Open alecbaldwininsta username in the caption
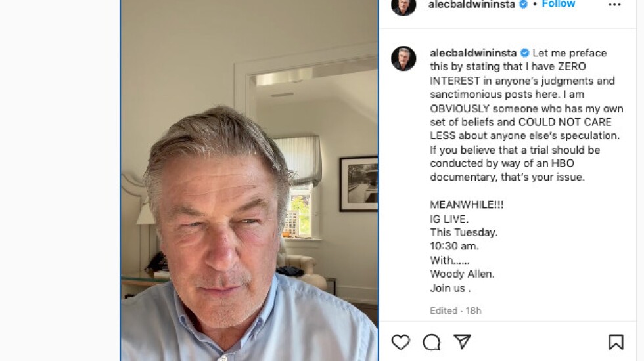 coord(473,53)
